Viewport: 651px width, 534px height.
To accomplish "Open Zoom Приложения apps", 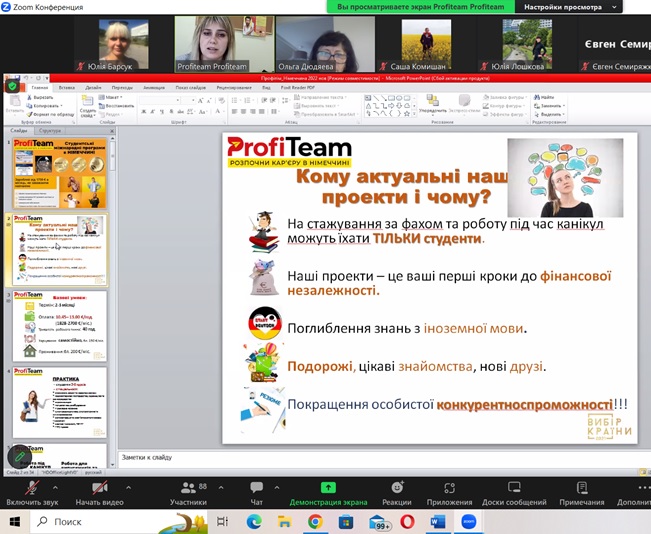I will click(449, 494).
